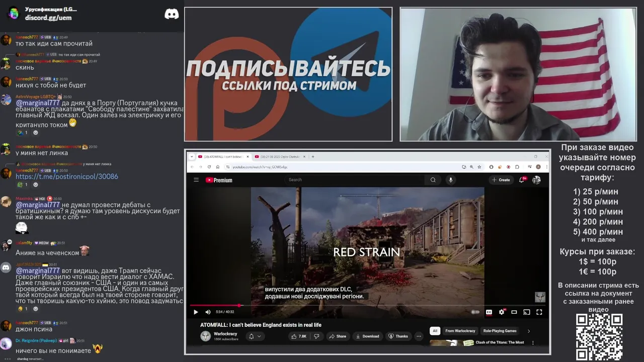Like the video showing 7.8K
The height and width of the screenshot is (362, 644).
(299, 336)
